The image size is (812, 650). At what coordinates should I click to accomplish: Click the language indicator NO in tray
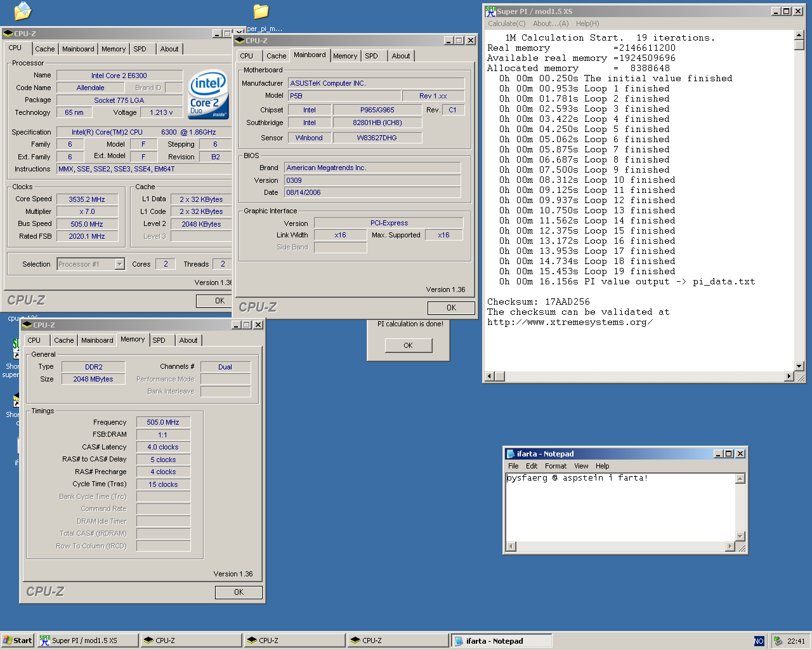click(x=759, y=641)
